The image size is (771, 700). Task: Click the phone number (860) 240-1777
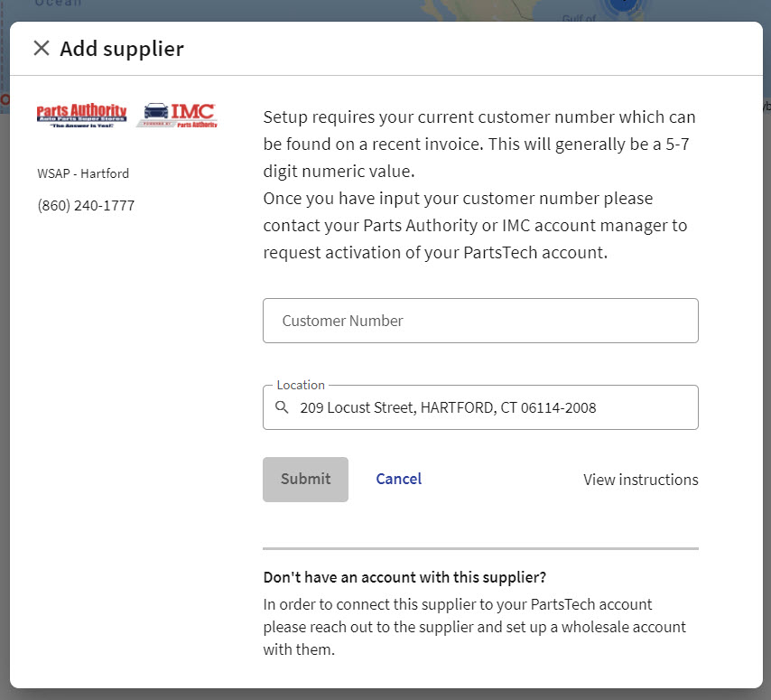point(86,205)
